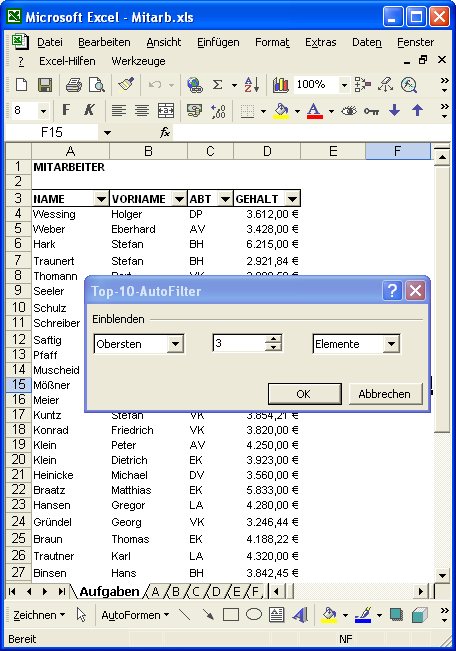
Task: Open the Datei menu
Action: point(49,42)
